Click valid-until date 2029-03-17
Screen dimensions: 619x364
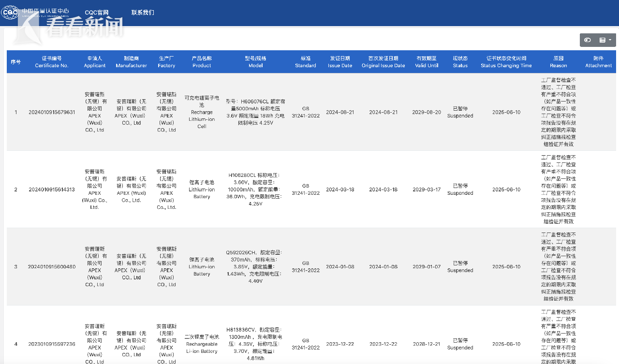tap(427, 189)
